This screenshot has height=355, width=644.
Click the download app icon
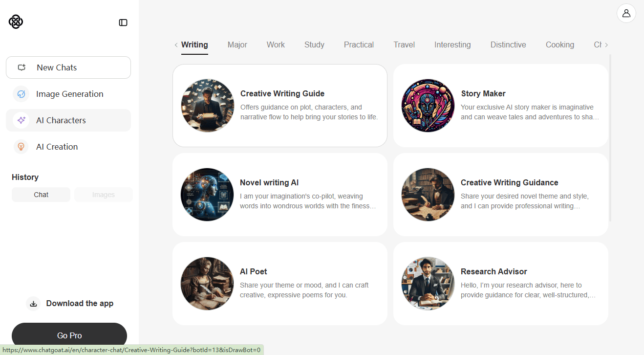click(x=33, y=304)
